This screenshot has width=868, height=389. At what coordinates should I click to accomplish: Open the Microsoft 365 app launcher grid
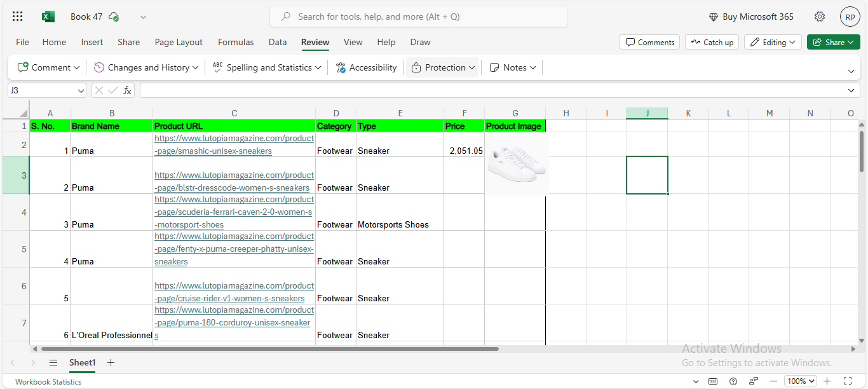(x=18, y=17)
